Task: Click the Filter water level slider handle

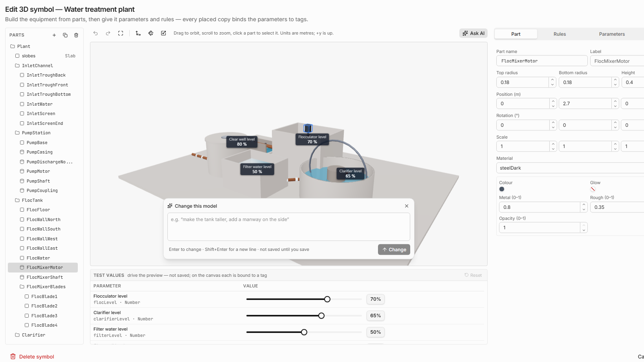Action: coord(304,333)
